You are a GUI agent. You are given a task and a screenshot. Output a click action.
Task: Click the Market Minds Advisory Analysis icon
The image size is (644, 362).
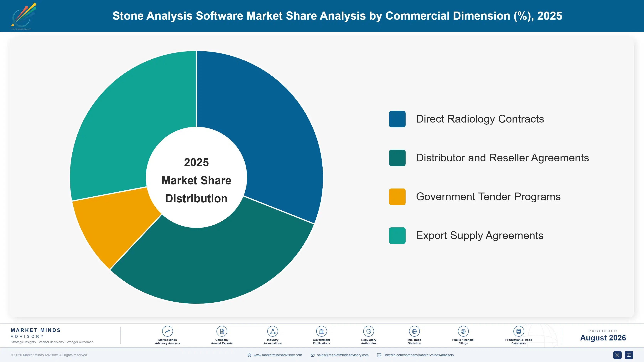click(x=168, y=331)
